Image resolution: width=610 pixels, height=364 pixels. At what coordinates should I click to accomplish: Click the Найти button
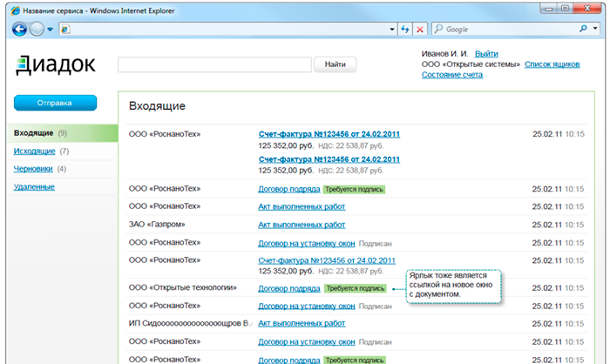pyautogui.click(x=335, y=64)
